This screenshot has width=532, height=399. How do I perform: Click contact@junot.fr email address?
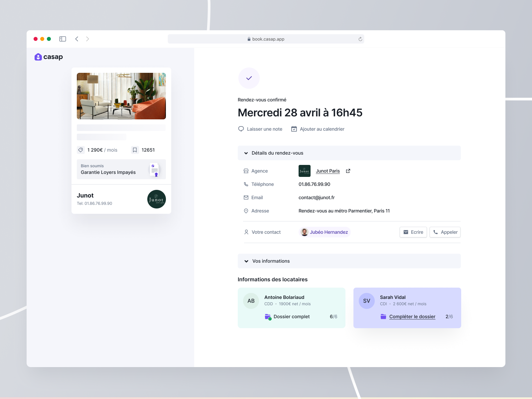(317, 198)
